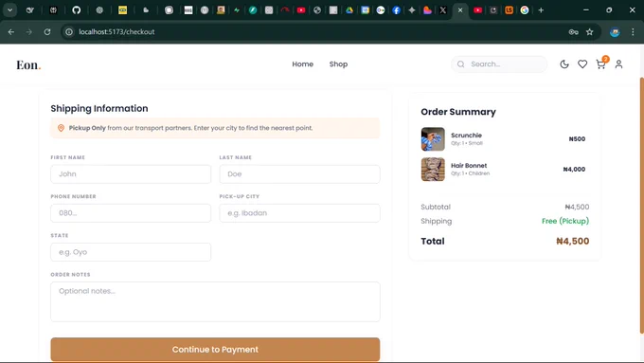Switch to the green lightning bolt tab

click(237, 10)
